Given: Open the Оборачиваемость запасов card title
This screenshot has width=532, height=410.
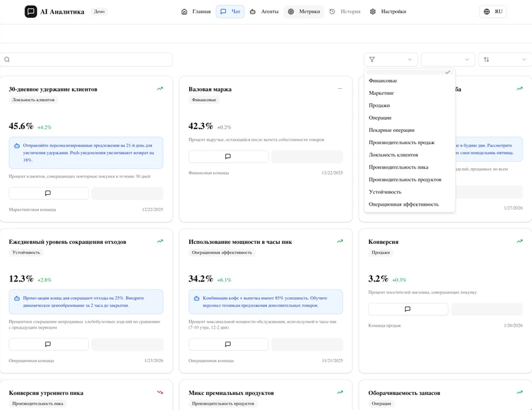Looking at the screenshot, I should pyautogui.click(x=404, y=393).
